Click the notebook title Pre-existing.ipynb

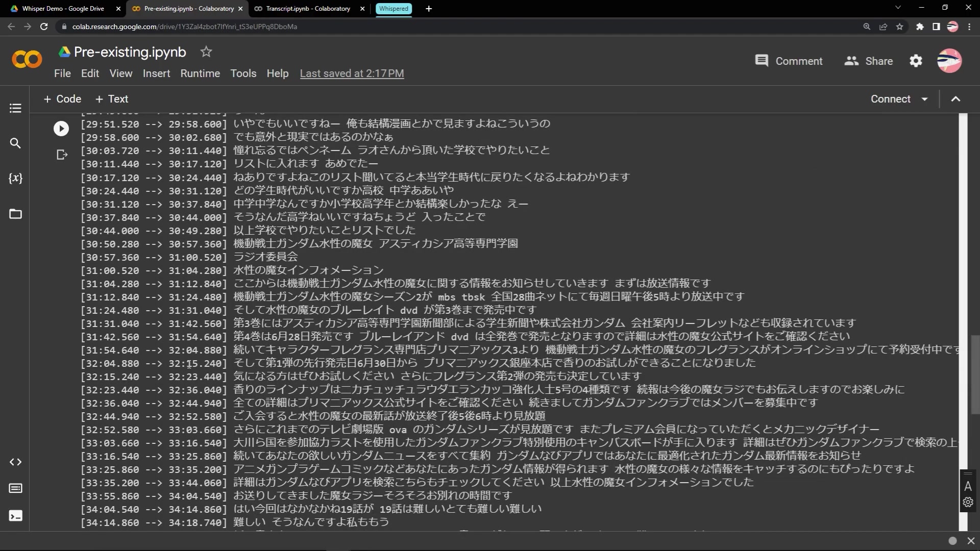click(x=130, y=52)
